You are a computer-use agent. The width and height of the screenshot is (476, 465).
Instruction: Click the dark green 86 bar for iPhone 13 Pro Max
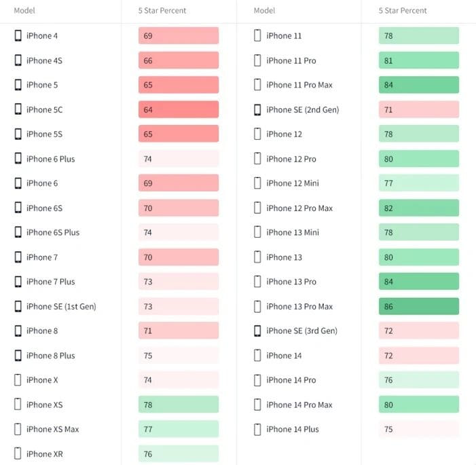pyautogui.click(x=419, y=306)
